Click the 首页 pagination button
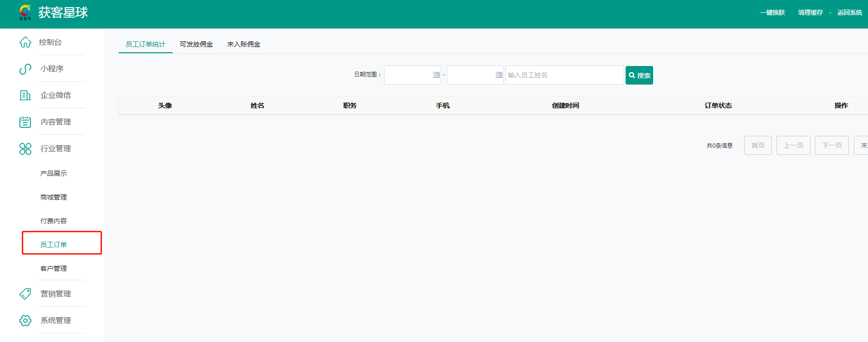The image size is (868, 342). pyautogui.click(x=757, y=145)
